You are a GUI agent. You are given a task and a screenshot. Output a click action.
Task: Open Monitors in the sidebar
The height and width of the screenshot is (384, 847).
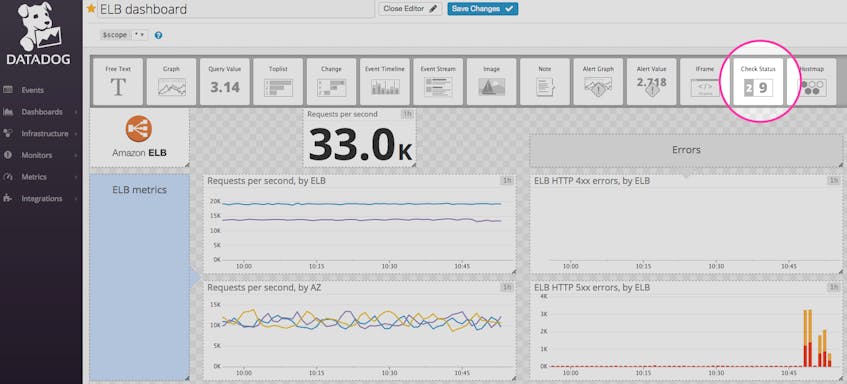coord(37,155)
